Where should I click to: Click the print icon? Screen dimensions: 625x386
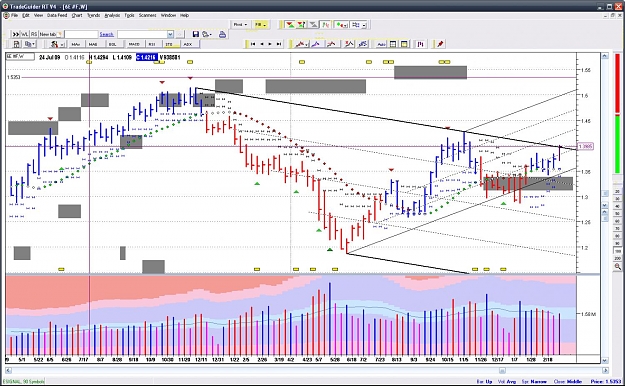point(222,34)
